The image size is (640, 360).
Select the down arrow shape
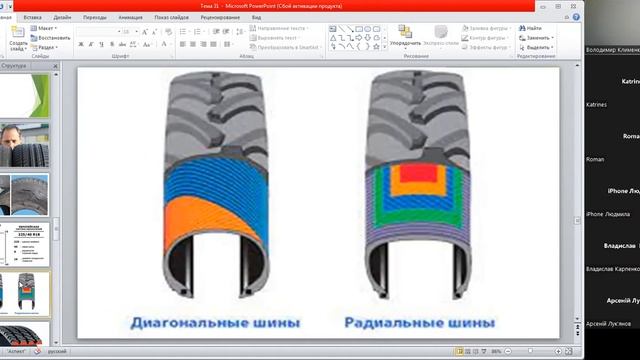point(367,38)
